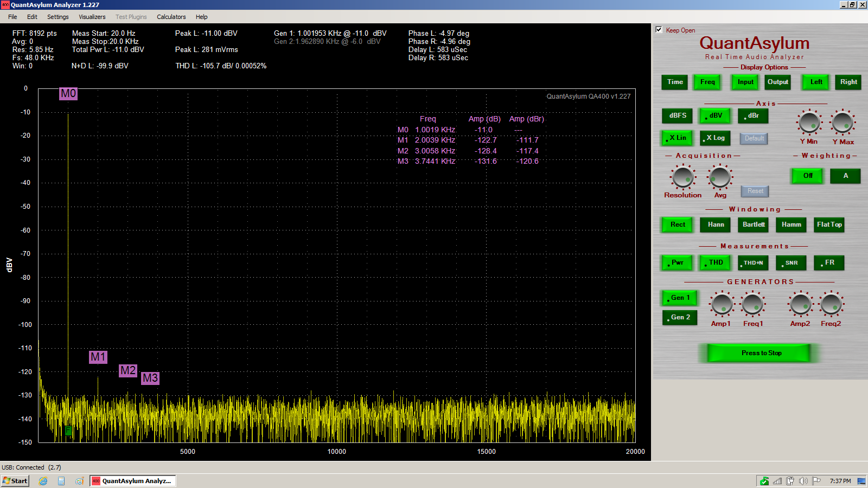Toggle the THD measurement
This screenshot has height=488, width=868.
click(x=715, y=262)
